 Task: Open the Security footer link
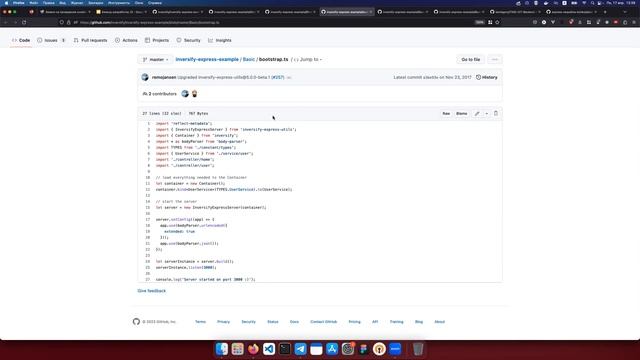(248, 322)
